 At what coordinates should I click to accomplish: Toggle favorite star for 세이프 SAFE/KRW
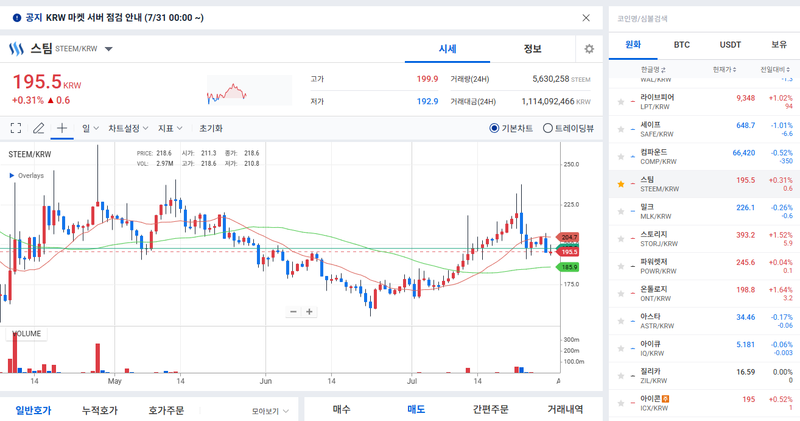pyautogui.click(x=621, y=130)
